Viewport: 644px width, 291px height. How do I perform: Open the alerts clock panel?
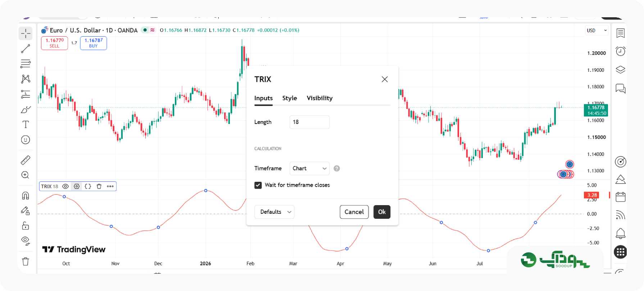point(621,51)
